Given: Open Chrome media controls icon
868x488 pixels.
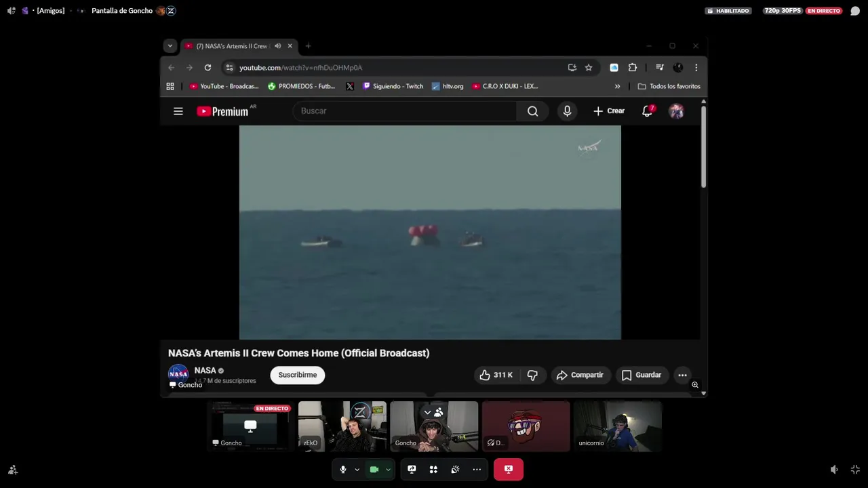Looking at the screenshot, I should pyautogui.click(x=659, y=68).
